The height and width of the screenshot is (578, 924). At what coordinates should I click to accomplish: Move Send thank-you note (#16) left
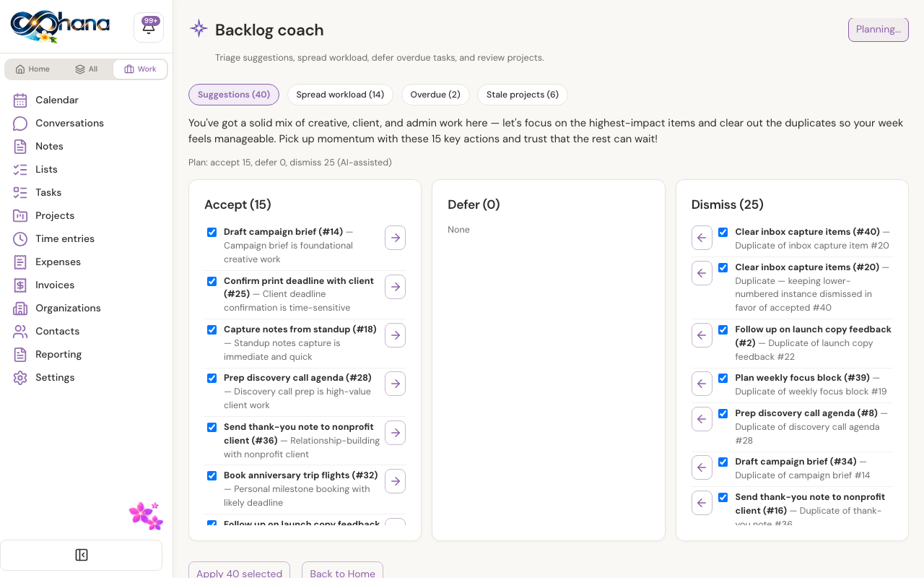[x=702, y=503]
